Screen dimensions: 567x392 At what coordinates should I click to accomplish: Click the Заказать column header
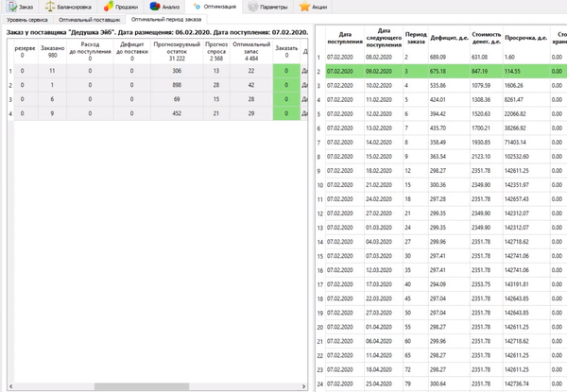(x=286, y=51)
